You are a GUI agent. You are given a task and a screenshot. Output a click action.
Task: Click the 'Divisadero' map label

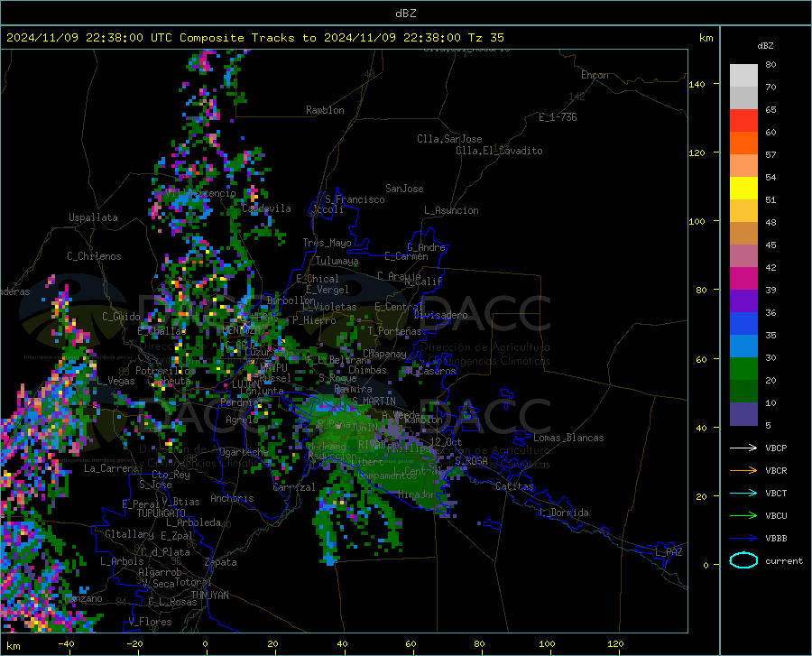point(440,315)
